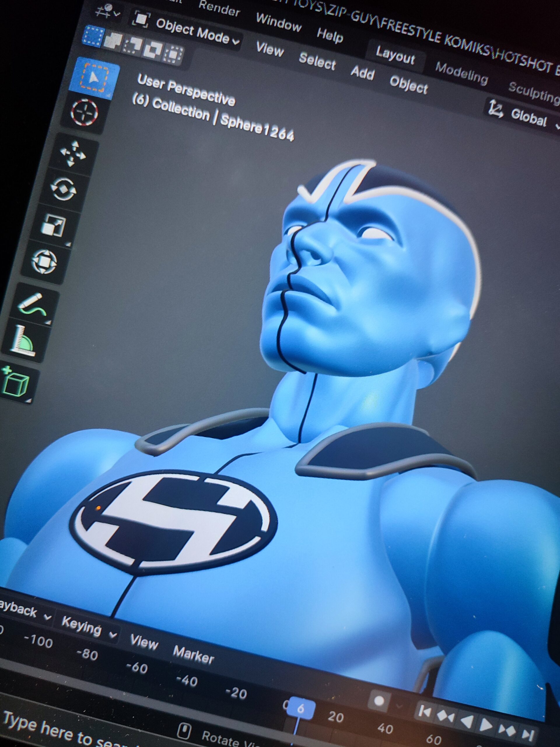Open the viewport Select menu
560x747 pixels.
pyautogui.click(x=317, y=61)
